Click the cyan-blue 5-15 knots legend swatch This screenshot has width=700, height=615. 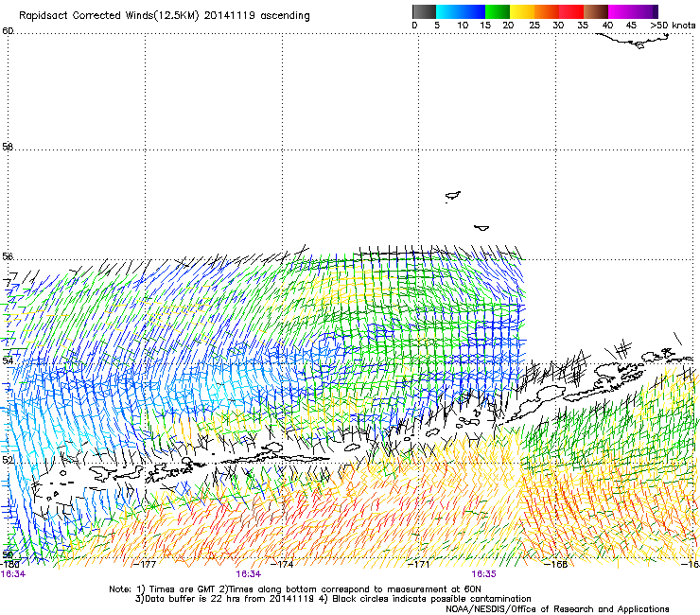(461, 11)
